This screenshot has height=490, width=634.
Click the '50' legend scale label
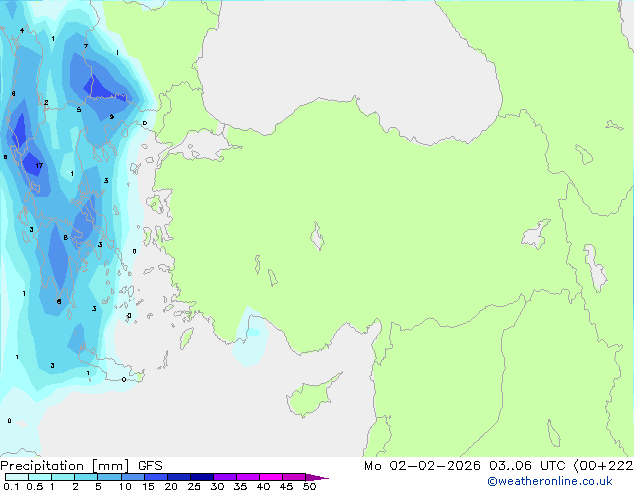[309, 486]
